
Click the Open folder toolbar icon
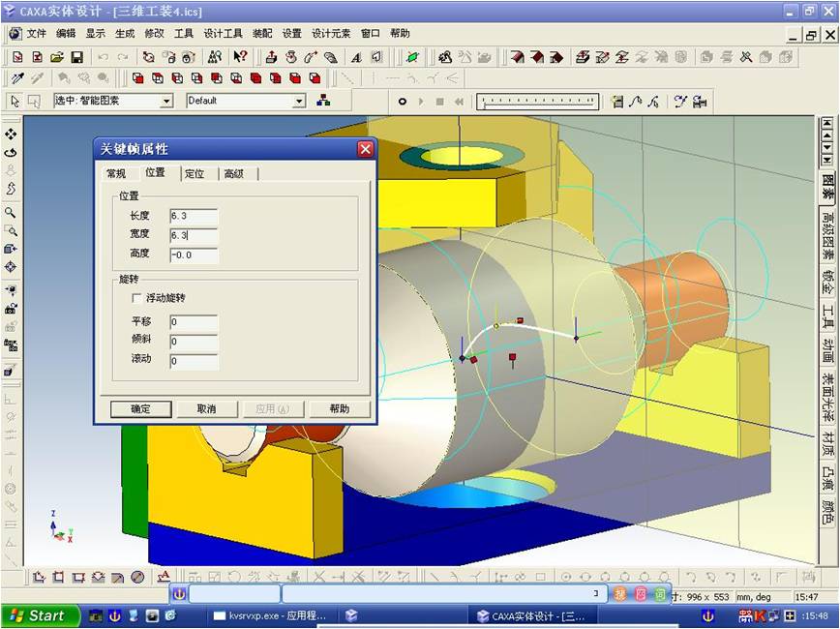(x=57, y=57)
